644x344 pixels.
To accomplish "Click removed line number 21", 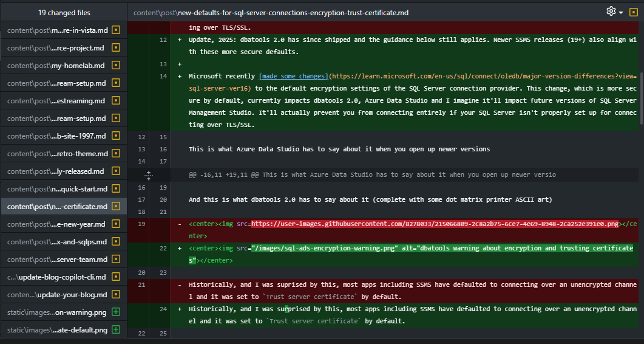I will (141, 284).
